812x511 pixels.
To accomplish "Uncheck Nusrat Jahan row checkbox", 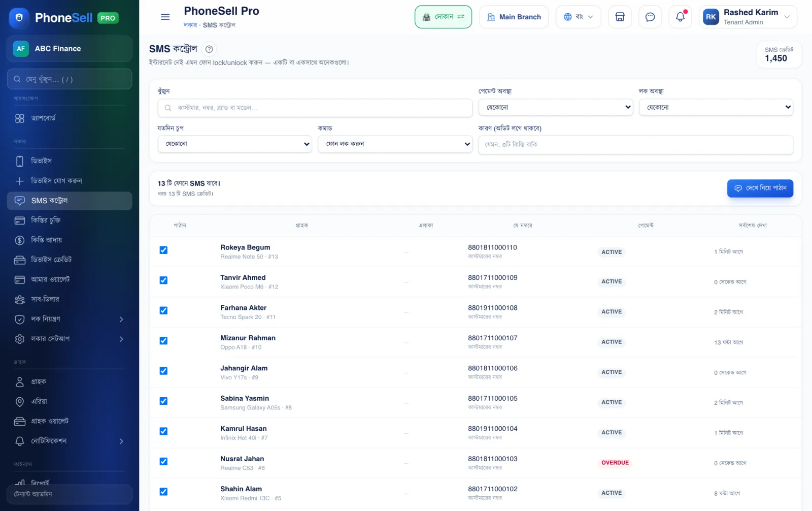I will pos(163,461).
